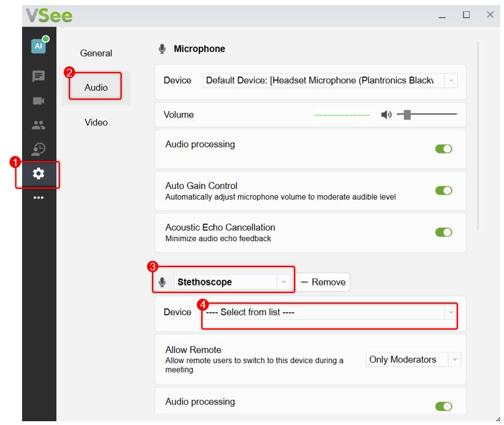
Task: Switch to the Audio settings tab
Action: (x=96, y=88)
